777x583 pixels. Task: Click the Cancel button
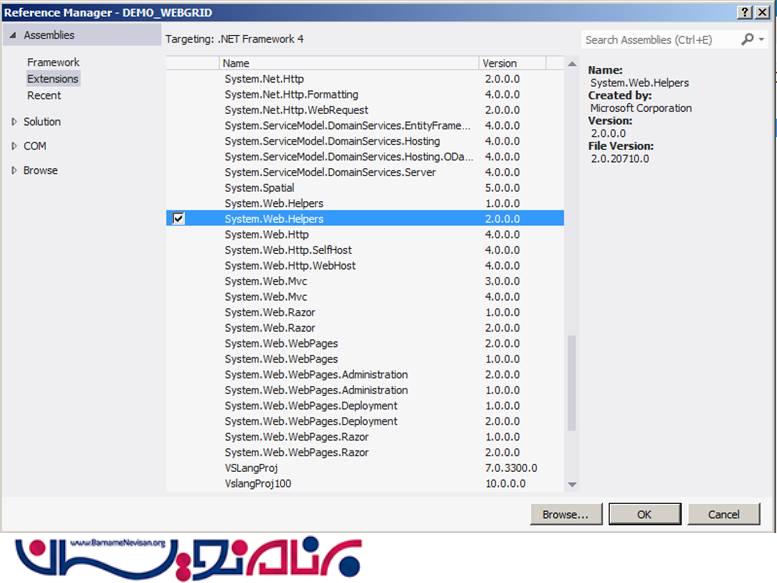723,514
